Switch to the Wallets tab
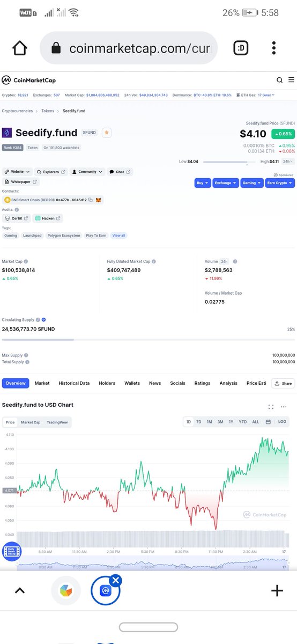 (x=132, y=383)
